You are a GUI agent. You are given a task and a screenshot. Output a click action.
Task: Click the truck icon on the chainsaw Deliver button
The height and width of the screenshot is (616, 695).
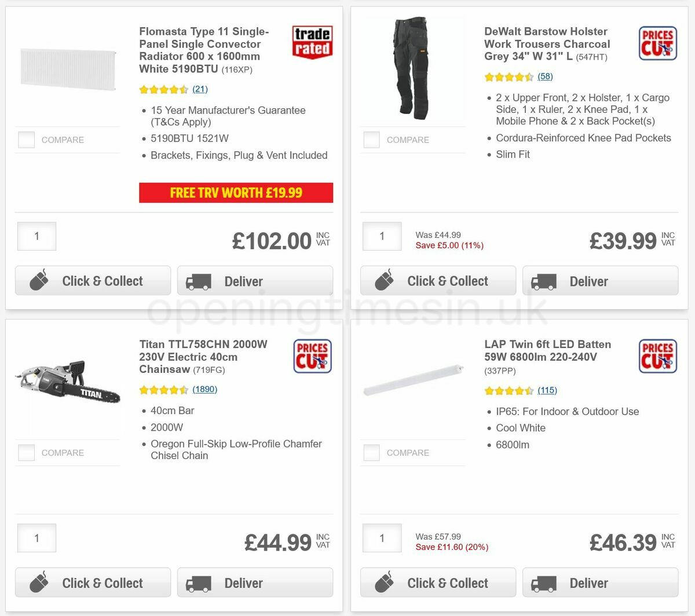[198, 584]
